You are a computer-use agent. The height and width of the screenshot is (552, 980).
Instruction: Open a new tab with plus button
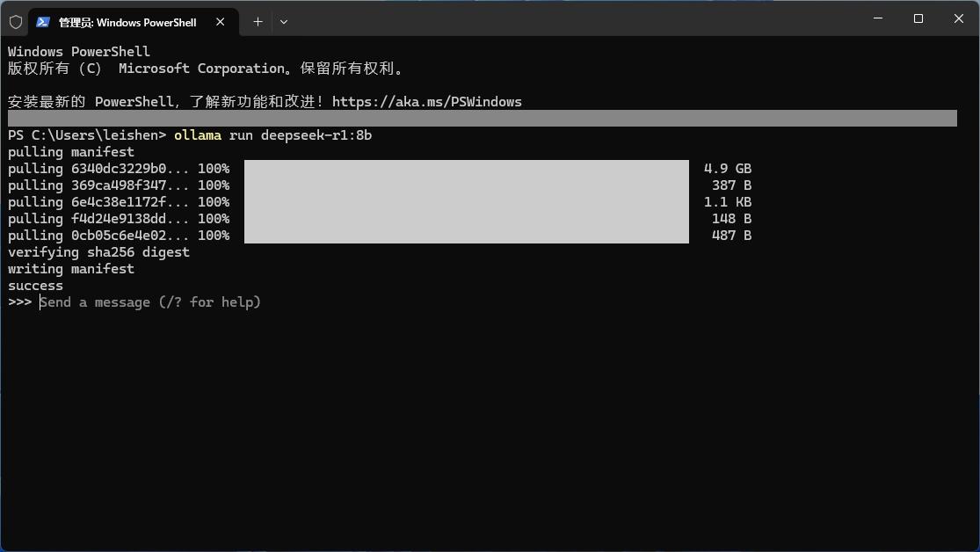[x=258, y=22]
